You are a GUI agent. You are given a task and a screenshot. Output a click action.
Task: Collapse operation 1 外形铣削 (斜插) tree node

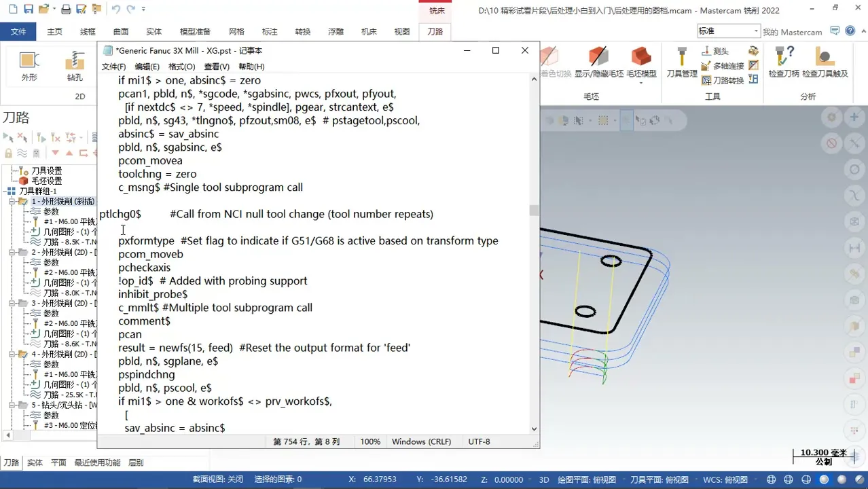[12, 202]
